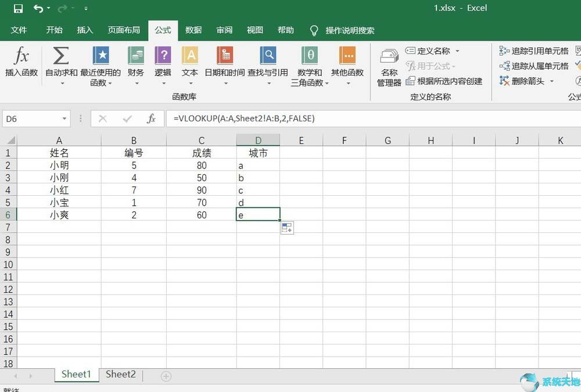Viewport: 581px width, 392px height.
Task: Open Customize Quick Access Toolbar dropdown
Action: point(85,8)
